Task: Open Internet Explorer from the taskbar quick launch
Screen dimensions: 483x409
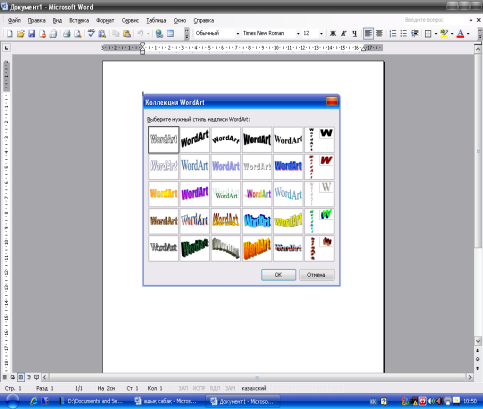Action: [34, 401]
